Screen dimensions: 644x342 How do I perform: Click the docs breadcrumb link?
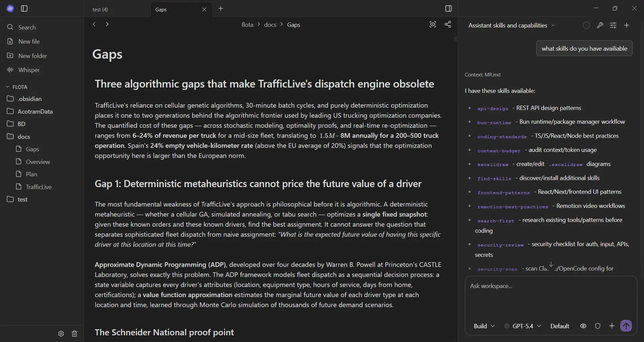click(x=270, y=24)
